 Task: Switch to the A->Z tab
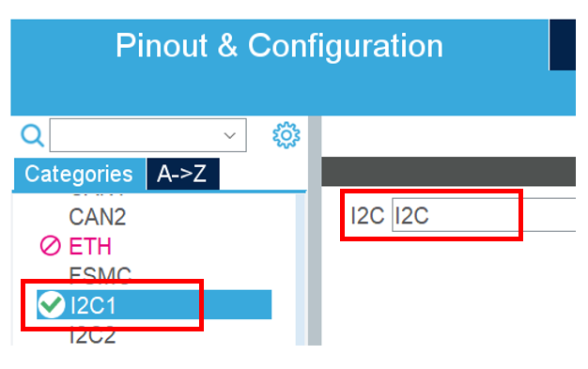[x=183, y=174]
